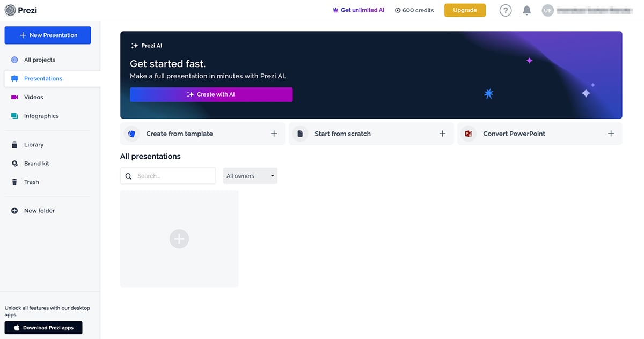This screenshot has width=644, height=339.
Task: Click the yellow Upgrade button
Action: [x=465, y=10]
